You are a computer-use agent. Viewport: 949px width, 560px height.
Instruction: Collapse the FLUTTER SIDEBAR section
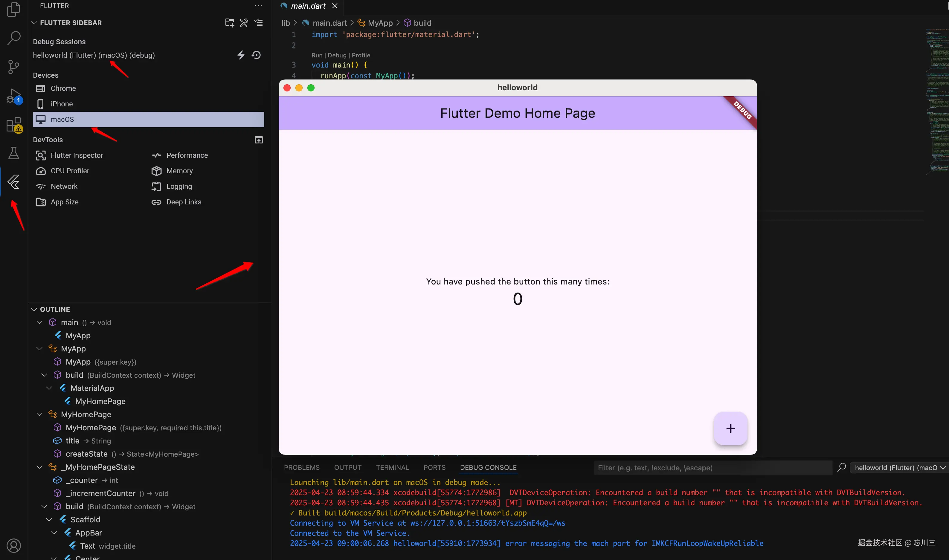(x=34, y=23)
